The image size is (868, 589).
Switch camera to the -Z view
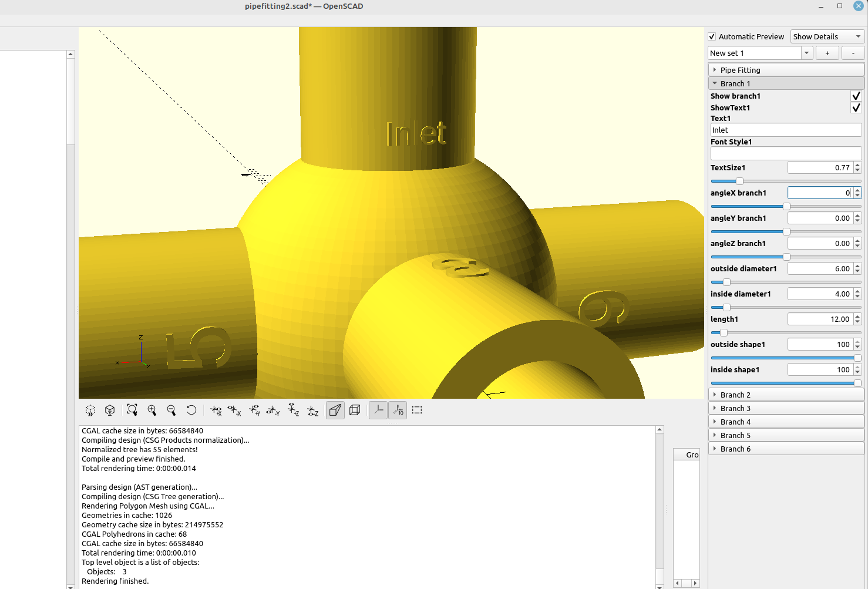pyautogui.click(x=312, y=410)
